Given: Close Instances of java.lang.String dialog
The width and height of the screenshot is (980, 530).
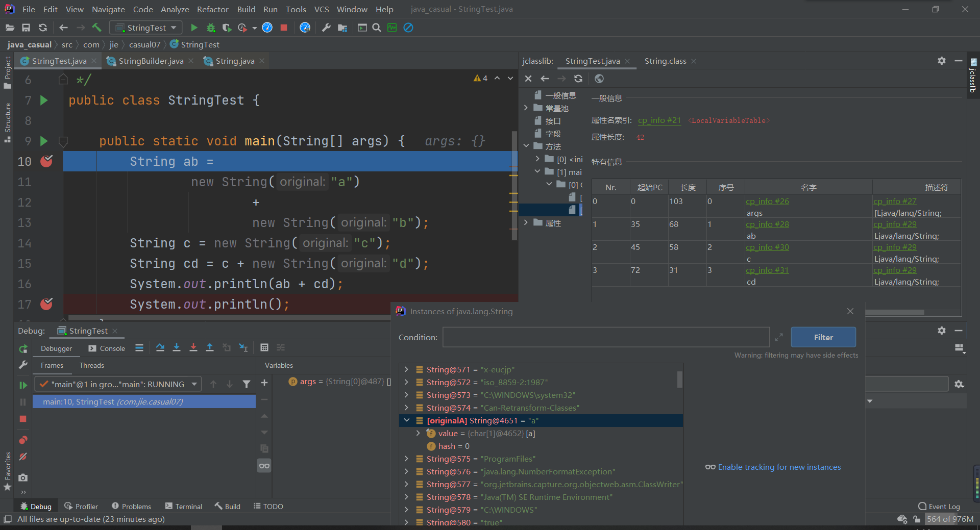Looking at the screenshot, I should click(x=850, y=311).
